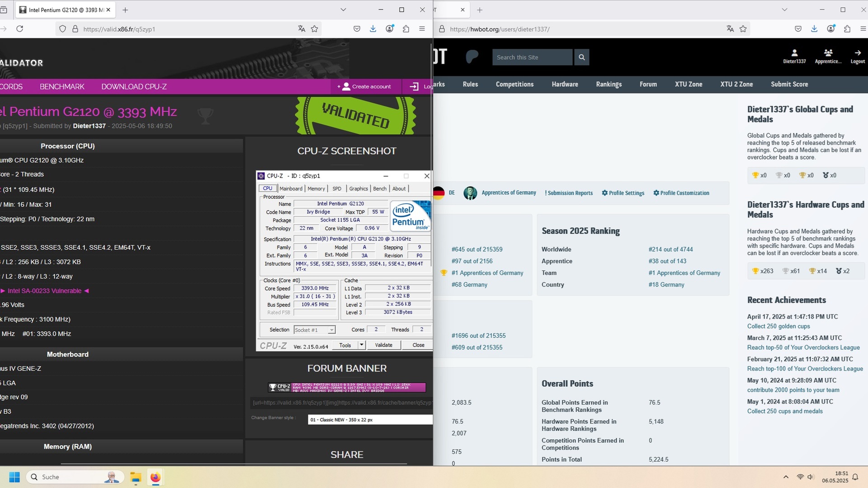List all tabs dropdown in left browser
The width and height of the screenshot is (868, 488).
(x=343, y=9)
